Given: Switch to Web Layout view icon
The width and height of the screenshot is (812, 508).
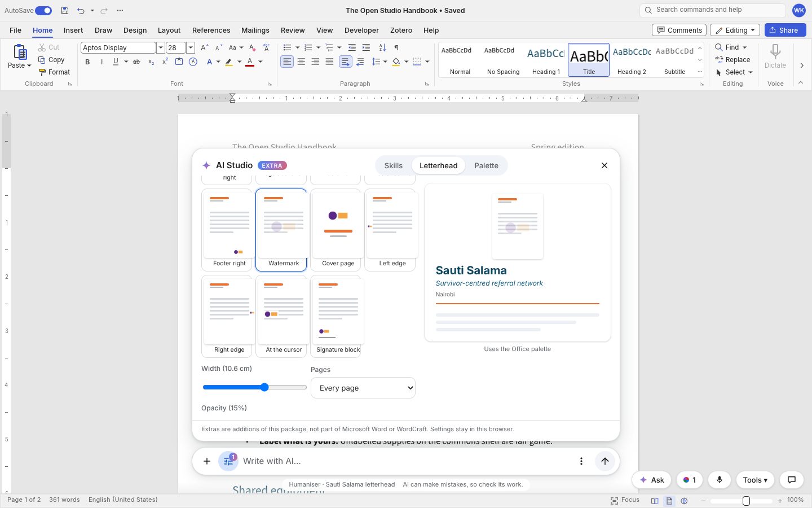Looking at the screenshot, I should [684, 501].
